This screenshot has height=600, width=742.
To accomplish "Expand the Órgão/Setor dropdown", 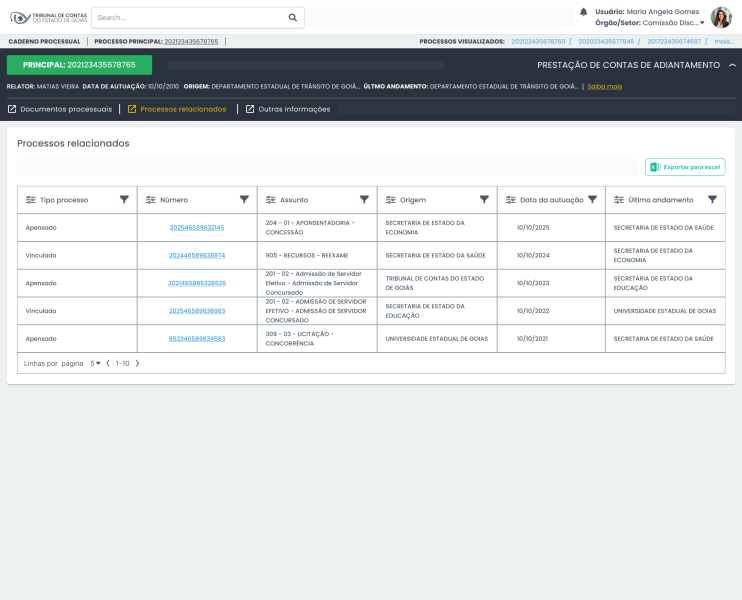I will click(x=702, y=22).
